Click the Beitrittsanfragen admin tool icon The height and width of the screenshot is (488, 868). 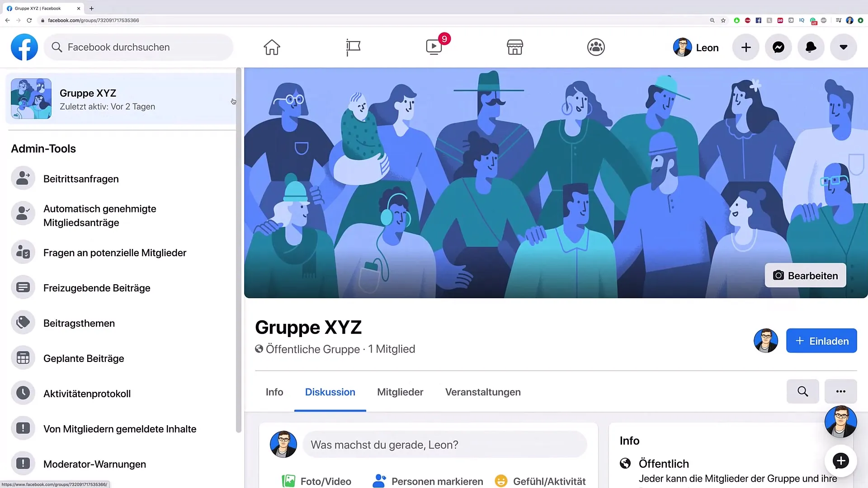[23, 178]
